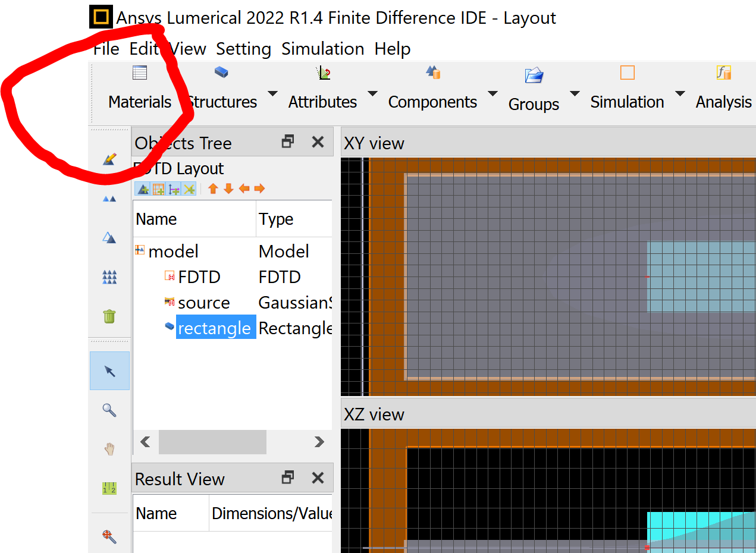The height and width of the screenshot is (553, 756).
Task: Click the Dimensions/Value column header
Action: click(271, 514)
